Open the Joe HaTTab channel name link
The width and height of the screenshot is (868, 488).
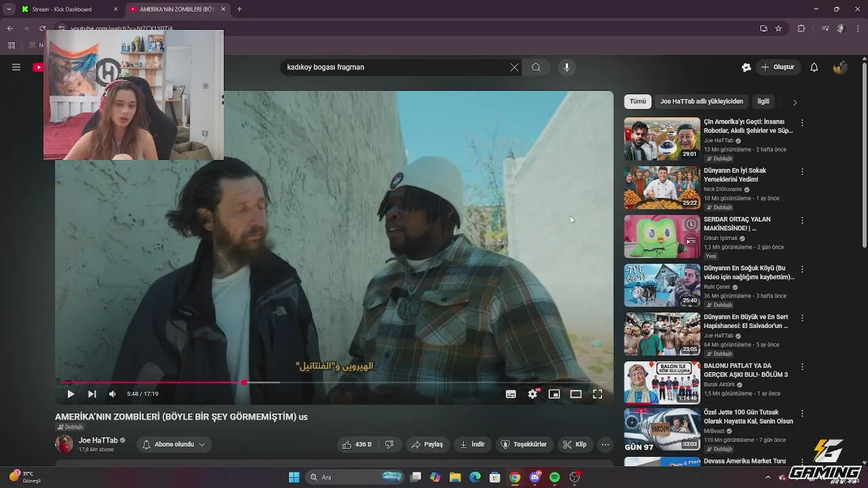pyautogui.click(x=98, y=441)
